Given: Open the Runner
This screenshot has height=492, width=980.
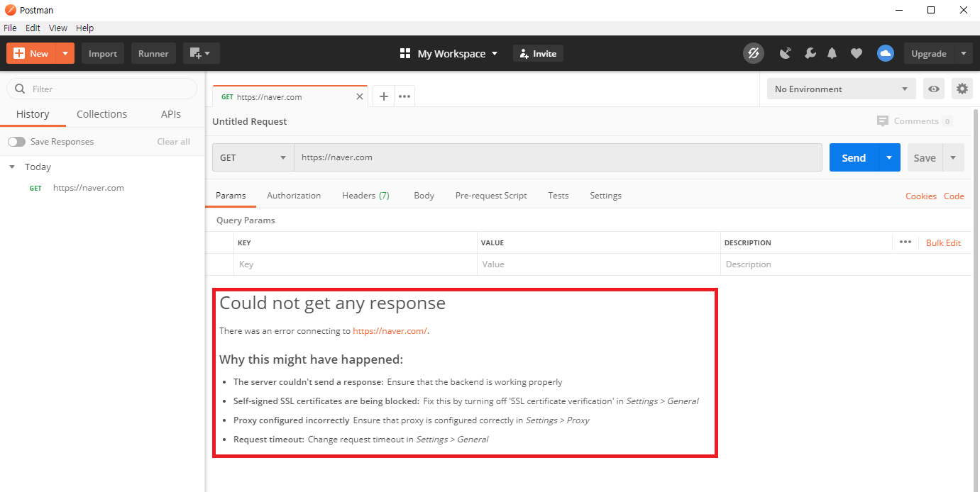Looking at the screenshot, I should coord(153,53).
